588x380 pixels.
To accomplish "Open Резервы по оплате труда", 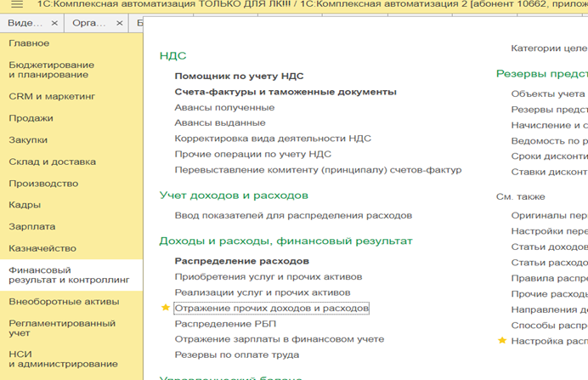I will [237, 354].
